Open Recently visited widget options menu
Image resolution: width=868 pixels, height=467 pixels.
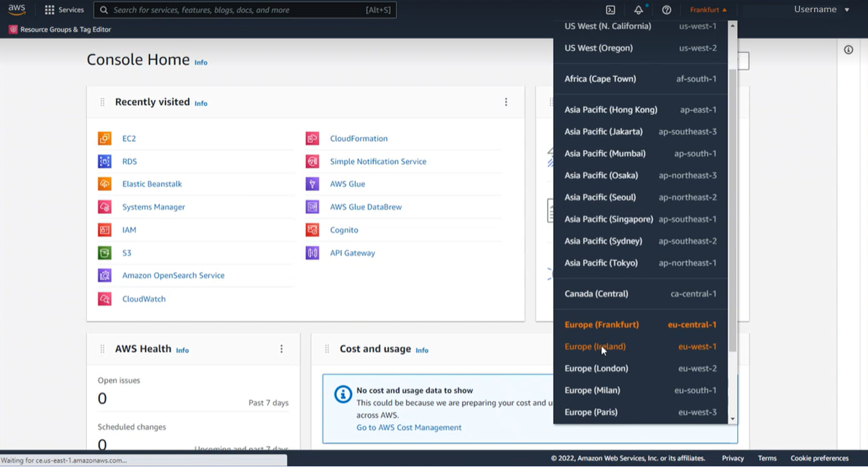[x=506, y=102]
